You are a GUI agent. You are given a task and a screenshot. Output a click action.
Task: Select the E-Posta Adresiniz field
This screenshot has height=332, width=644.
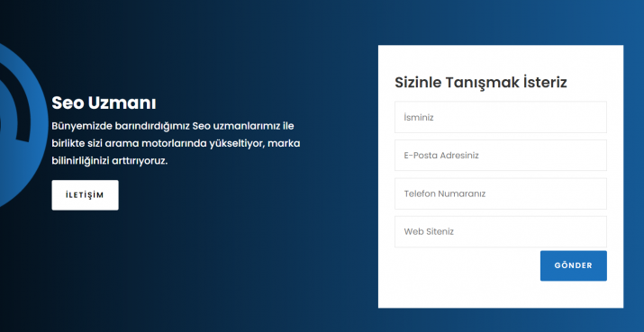(x=501, y=156)
